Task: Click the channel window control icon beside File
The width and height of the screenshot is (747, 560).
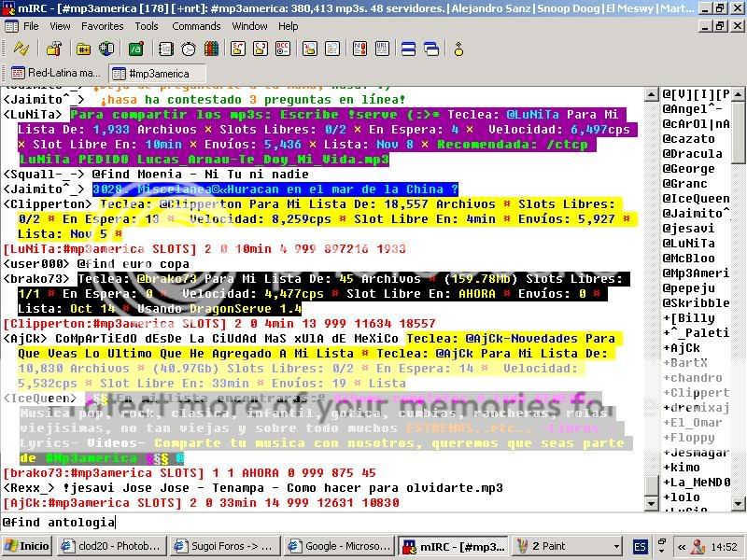Action: tap(11, 26)
